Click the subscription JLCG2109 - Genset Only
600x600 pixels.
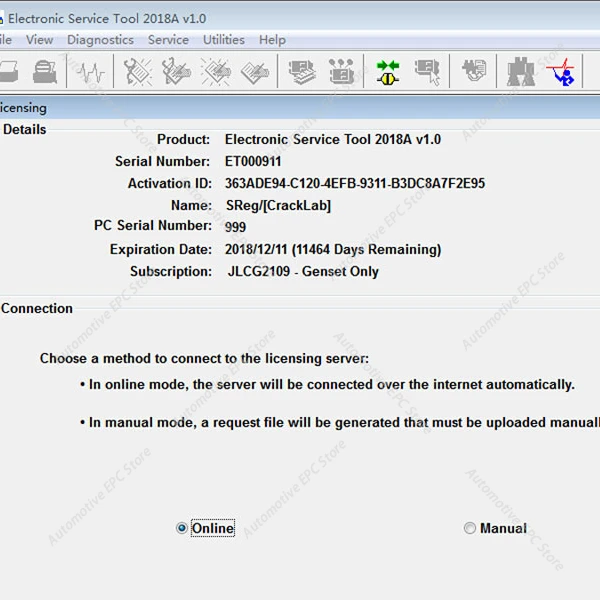(x=303, y=271)
